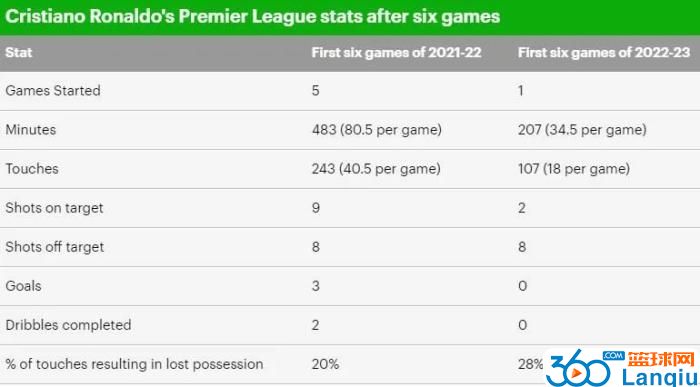Select the 243 (40.5 per game) touches cell
Screen dimensions: 700x387
click(376, 169)
